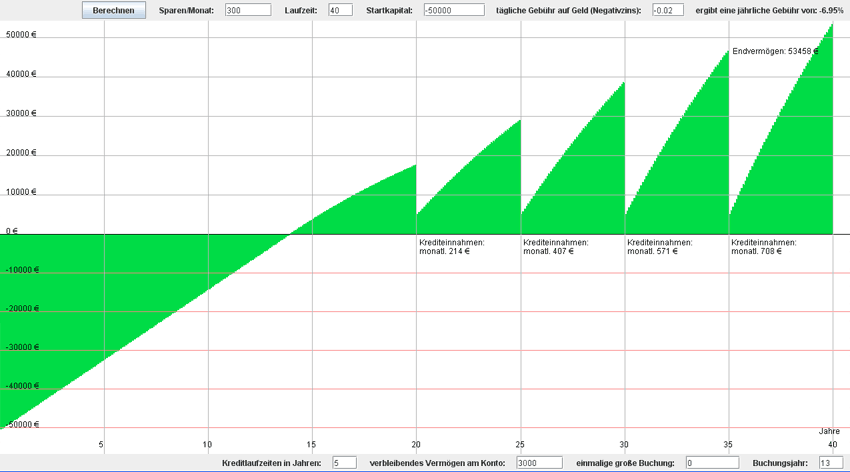Click the Laufzeit field showing 40

(340, 10)
